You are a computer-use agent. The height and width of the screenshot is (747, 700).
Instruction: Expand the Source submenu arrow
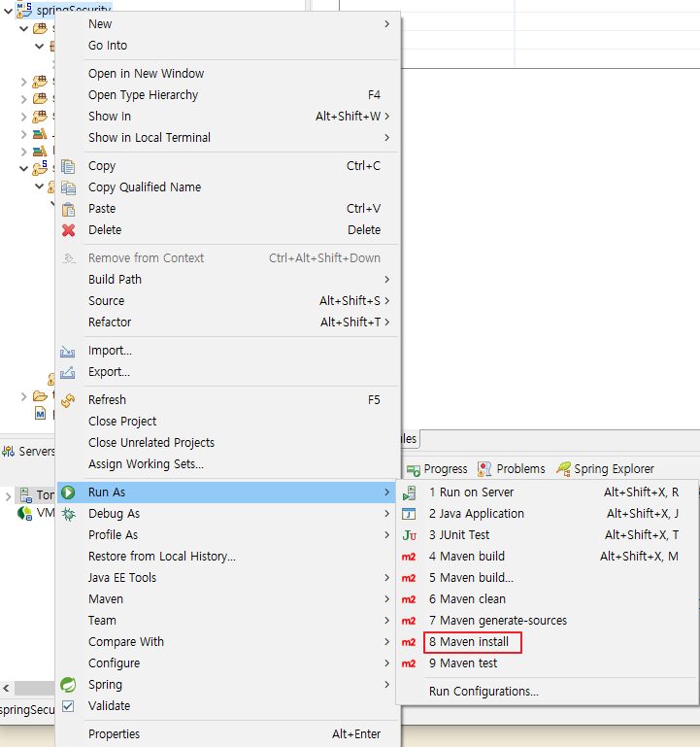(x=386, y=300)
